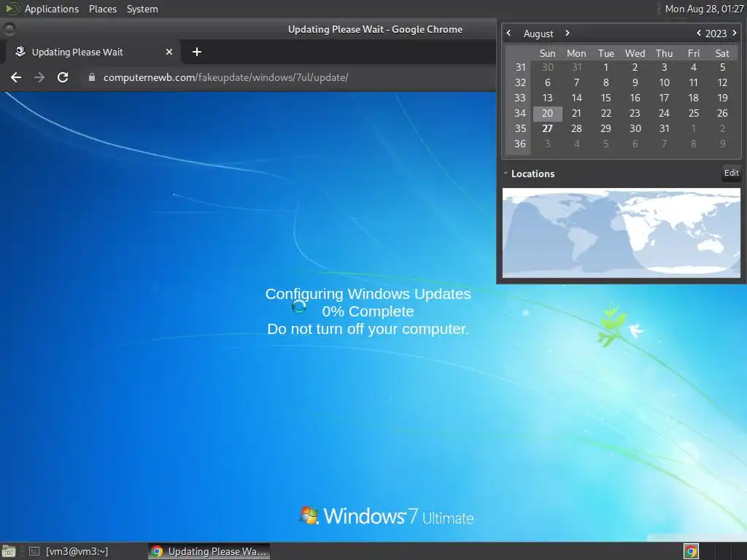Select August 31 in the calendar
Viewport: 747px width, 560px height.
664,128
